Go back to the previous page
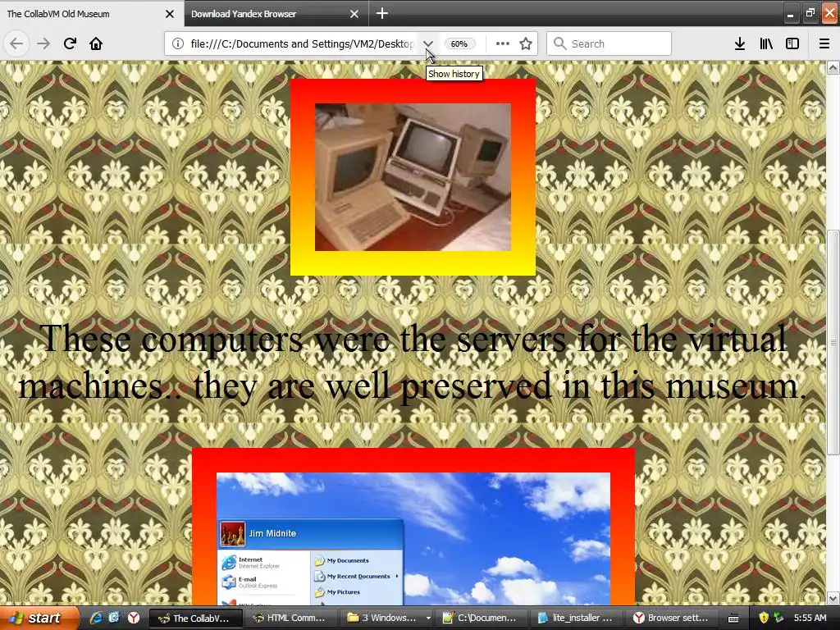 (16, 43)
